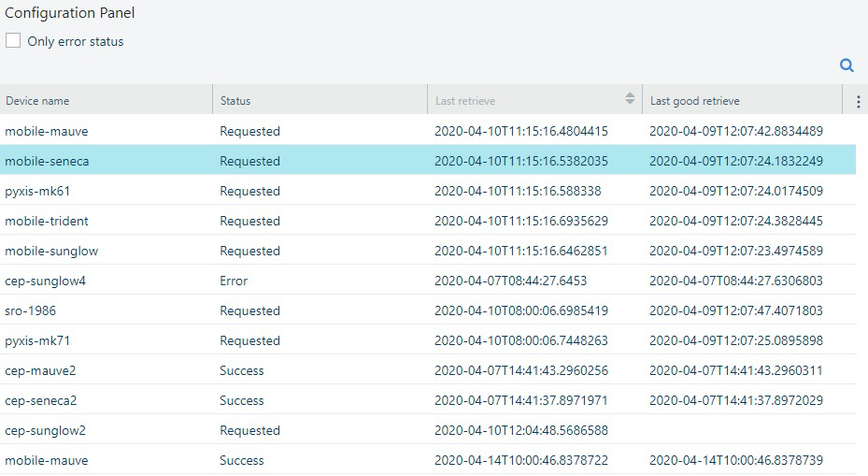Viewport: 868px width, 476px height.
Task: Select the pyxis-mk61 device row
Action: (x=37, y=191)
